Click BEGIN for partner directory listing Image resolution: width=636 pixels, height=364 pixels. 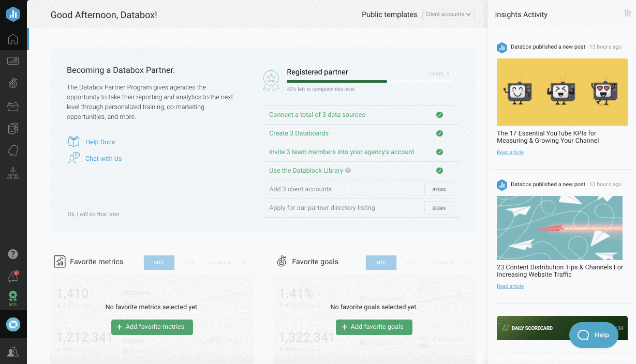pyautogui.click(x=439, y=208)
